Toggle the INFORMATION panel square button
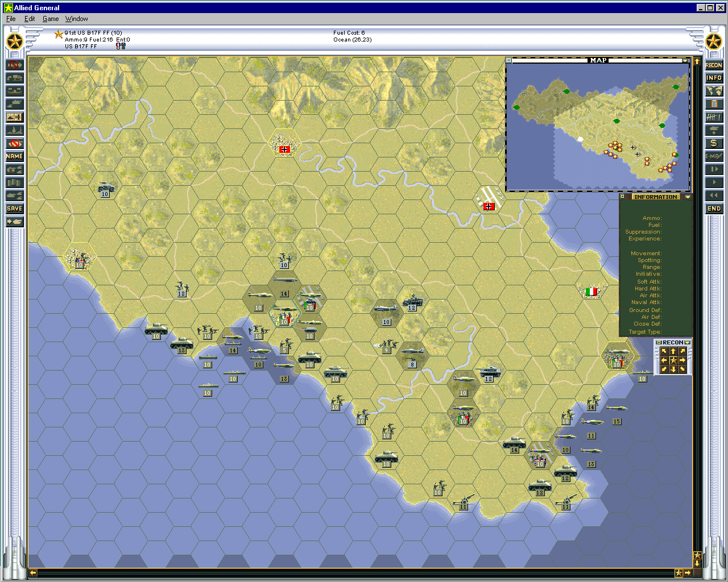Image resolution: width=728 pixels, height=582 pixels. coord(623,197)
